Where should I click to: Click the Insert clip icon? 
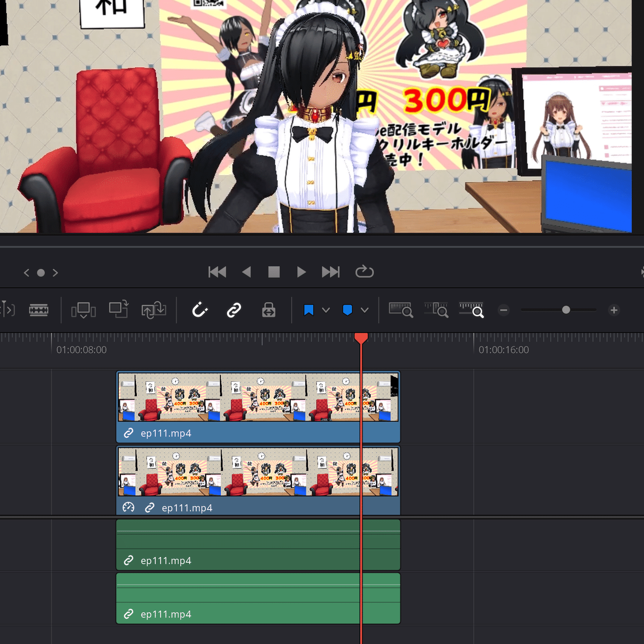84,310
